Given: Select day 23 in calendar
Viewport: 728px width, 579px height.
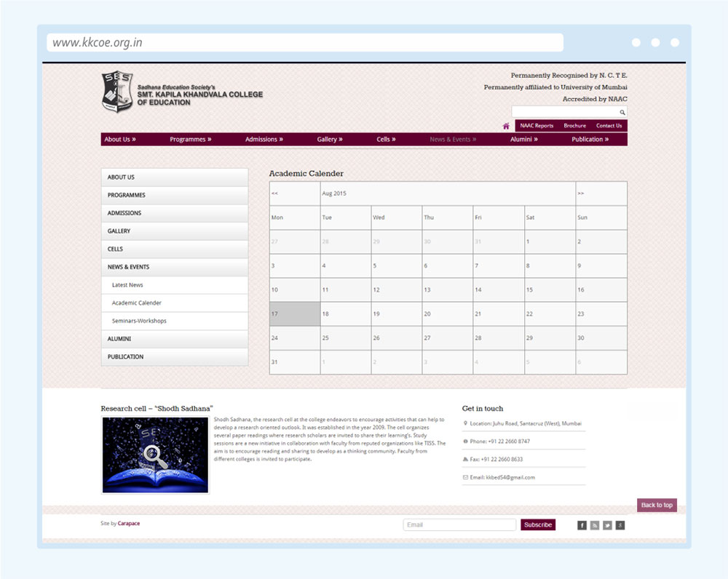Looking at the screenshot, I should tap(601, 314).
